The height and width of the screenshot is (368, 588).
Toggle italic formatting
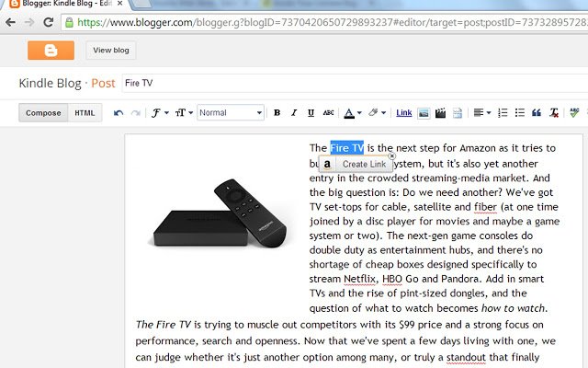click(x=294, y=112)
